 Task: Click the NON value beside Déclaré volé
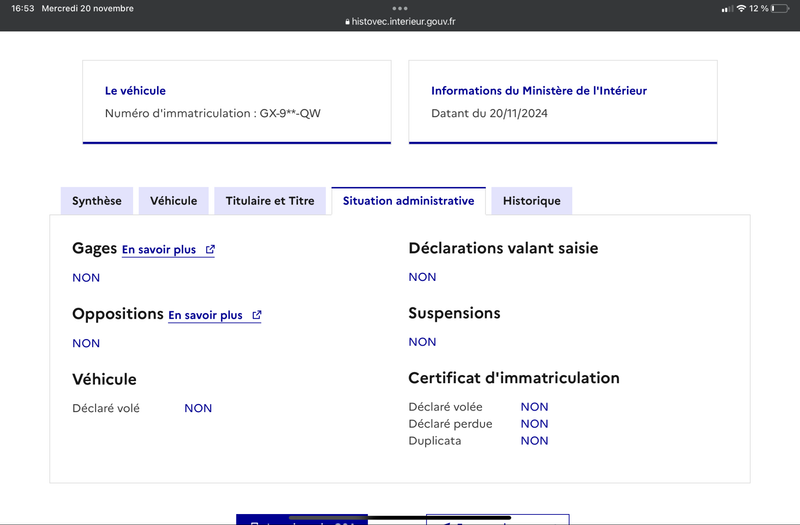pyautogui.click(x=198, y=408)
